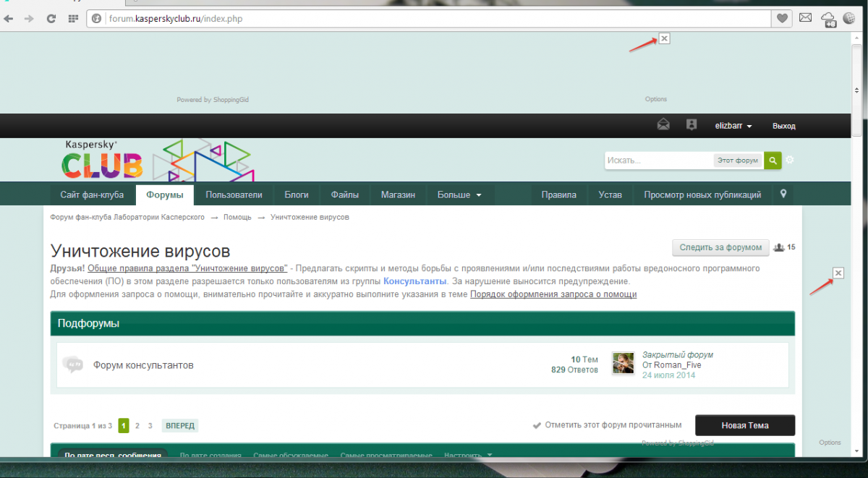This screenshot has width=868, height=478.
Task: Focus the Искать search field
Action: 659,160
